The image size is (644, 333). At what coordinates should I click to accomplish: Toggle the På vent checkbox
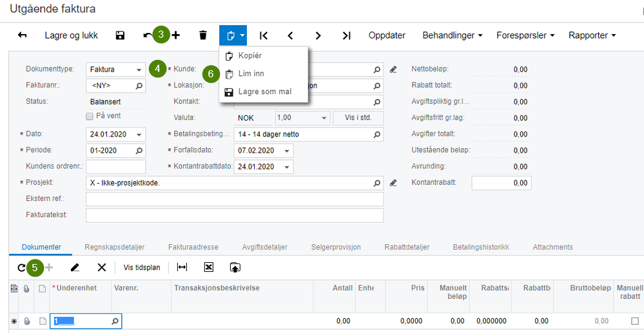(x=90, y=117)
